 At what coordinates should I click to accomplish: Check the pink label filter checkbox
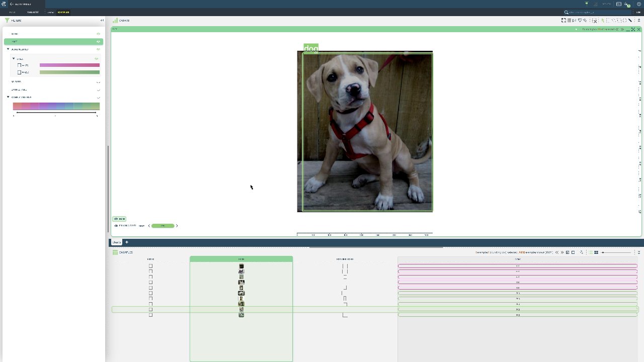coord(20,65)
